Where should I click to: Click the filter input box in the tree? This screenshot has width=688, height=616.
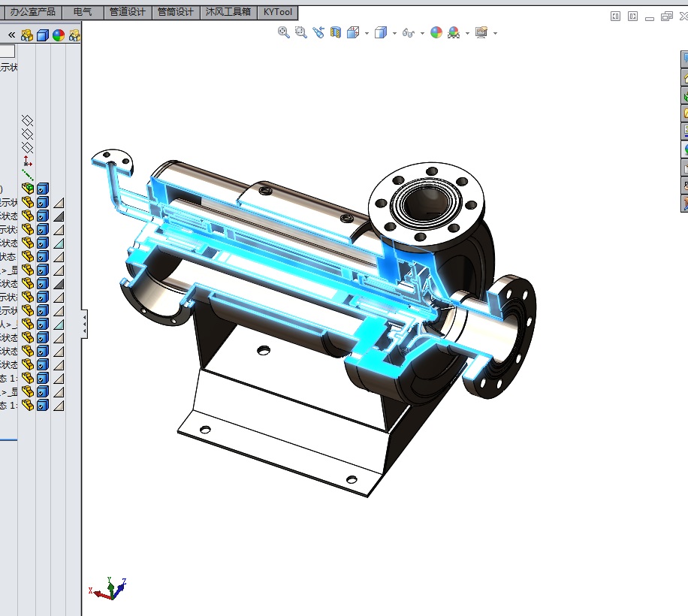(x=8, y=51)
